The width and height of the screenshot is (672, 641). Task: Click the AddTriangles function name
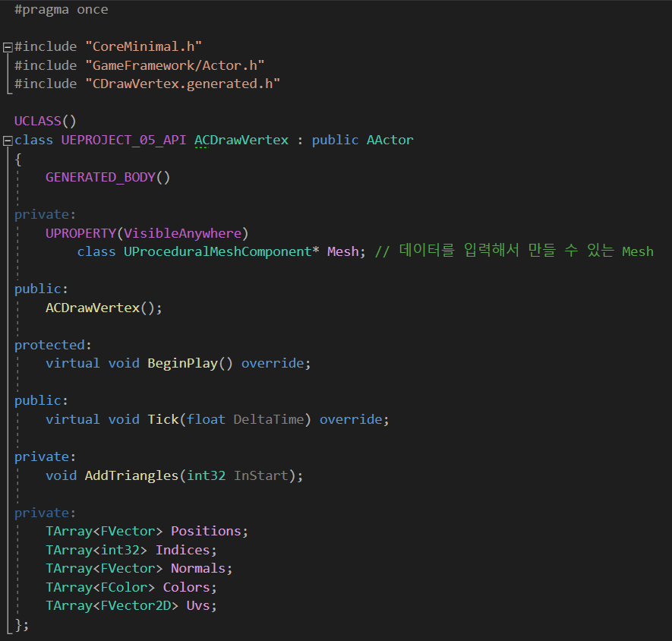[x=131, y=475]
